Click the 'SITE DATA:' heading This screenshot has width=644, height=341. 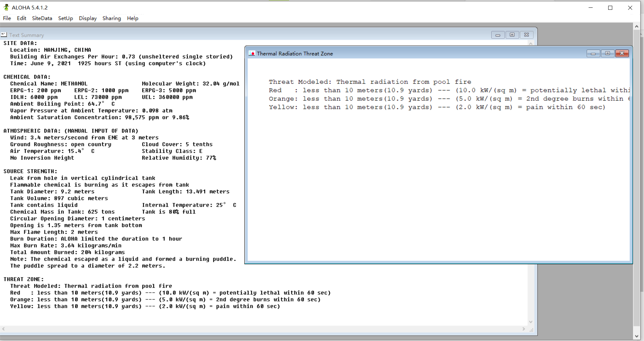pos(20,43)
